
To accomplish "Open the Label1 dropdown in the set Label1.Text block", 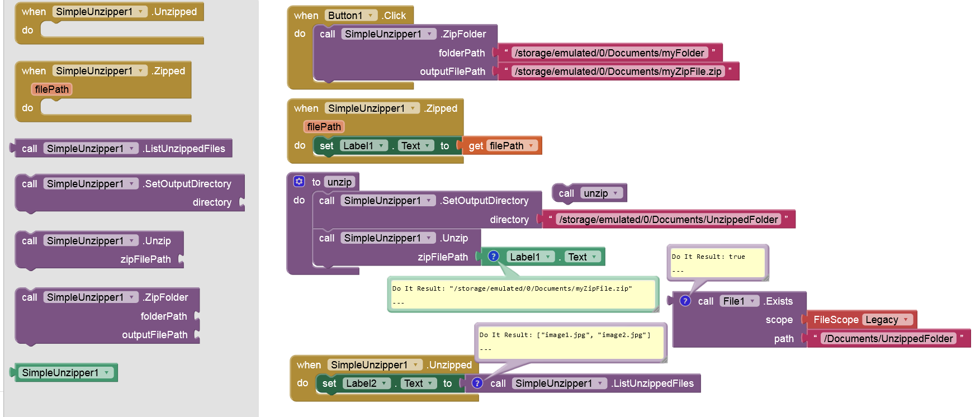I will tap(363, 146).
